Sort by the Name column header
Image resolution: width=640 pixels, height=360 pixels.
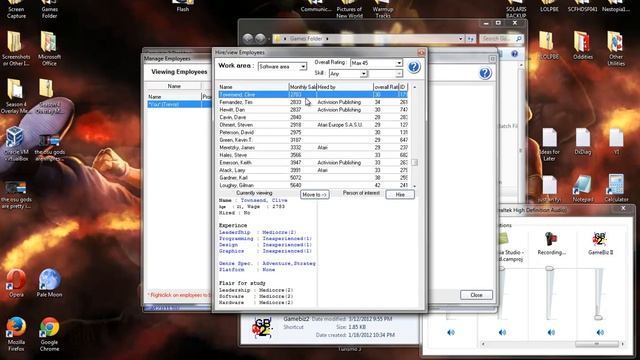[x=253, y=87]
